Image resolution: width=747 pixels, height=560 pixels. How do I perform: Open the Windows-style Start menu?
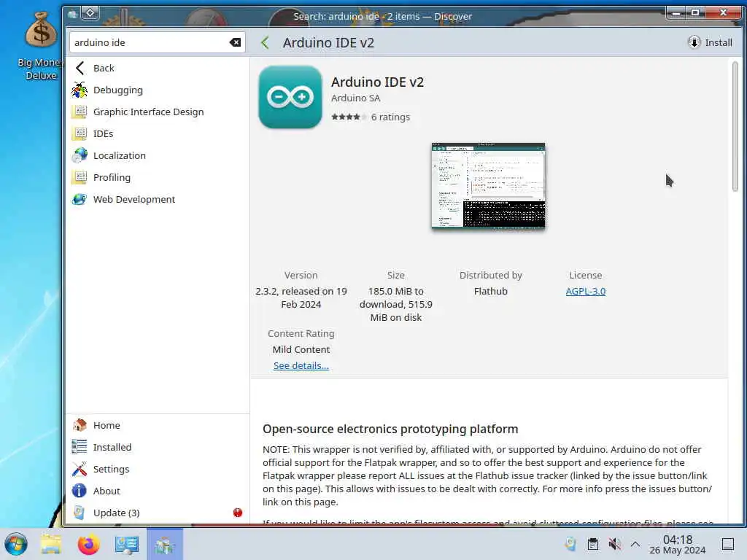[x=16, y=544]
